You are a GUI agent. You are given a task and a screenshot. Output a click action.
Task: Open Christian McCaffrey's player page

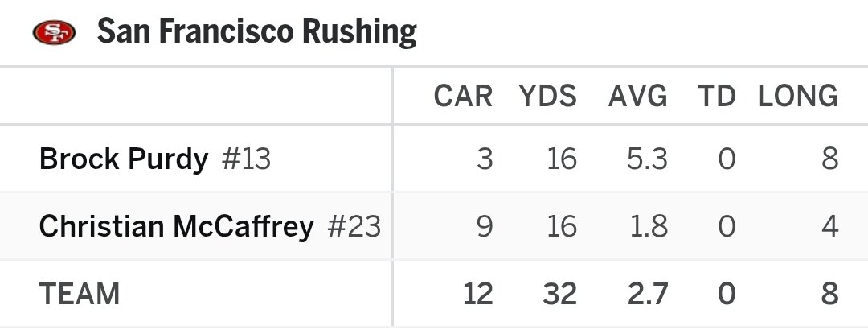click(x=176, y=227)
